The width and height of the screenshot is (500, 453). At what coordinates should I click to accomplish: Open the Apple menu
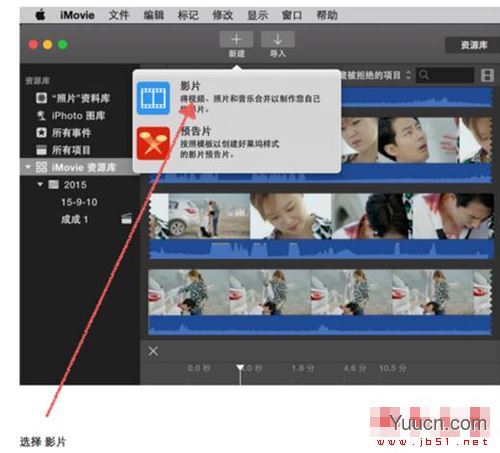pos(40,15)
